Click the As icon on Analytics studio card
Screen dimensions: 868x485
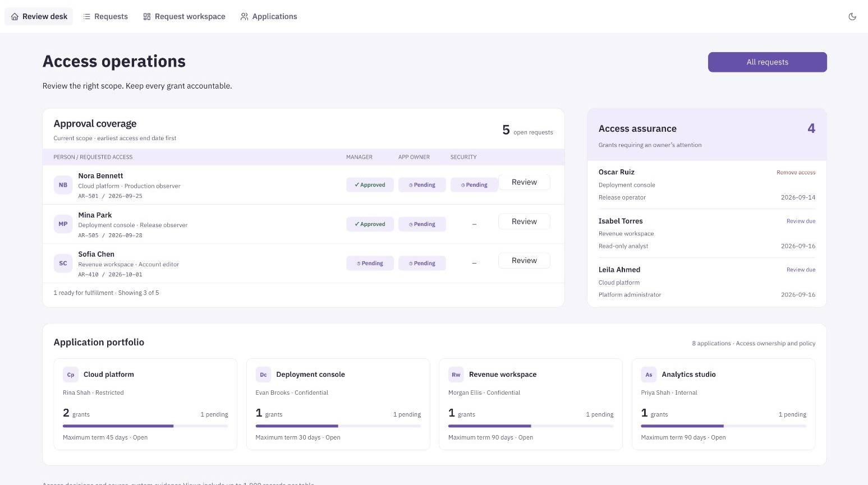(x=649, y=375)
